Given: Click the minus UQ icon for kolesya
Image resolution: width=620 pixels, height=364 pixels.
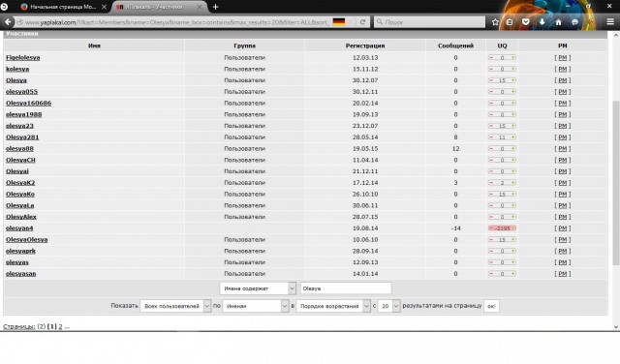Looking at the screenshot, I should click(x=491, y=69).
